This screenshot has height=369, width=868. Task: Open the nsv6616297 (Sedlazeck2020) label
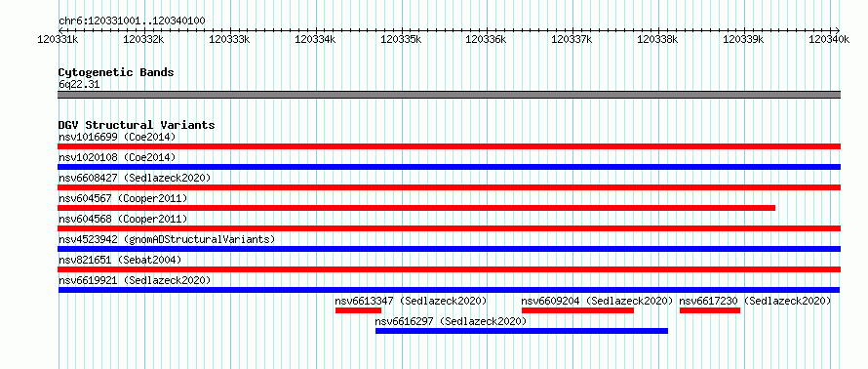451,321
